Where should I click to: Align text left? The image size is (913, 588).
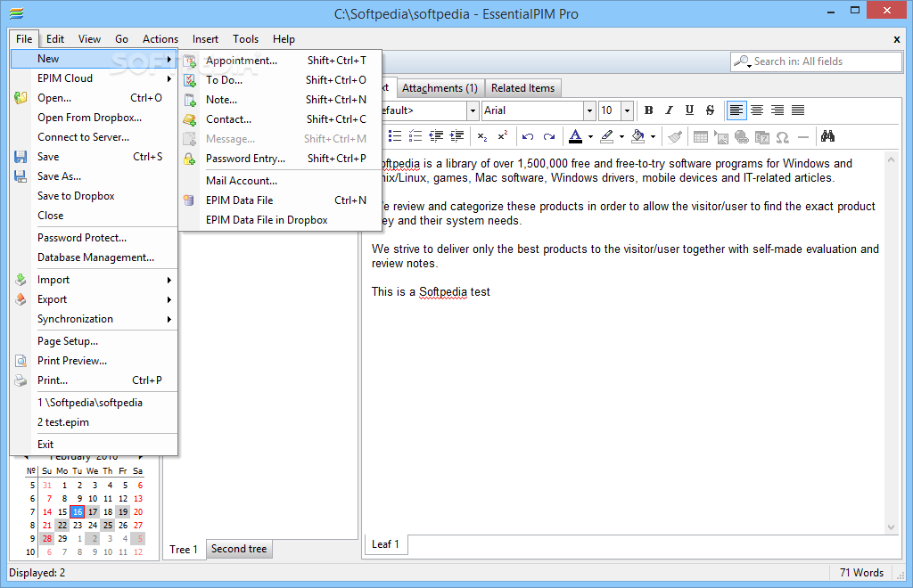point(736,110)
